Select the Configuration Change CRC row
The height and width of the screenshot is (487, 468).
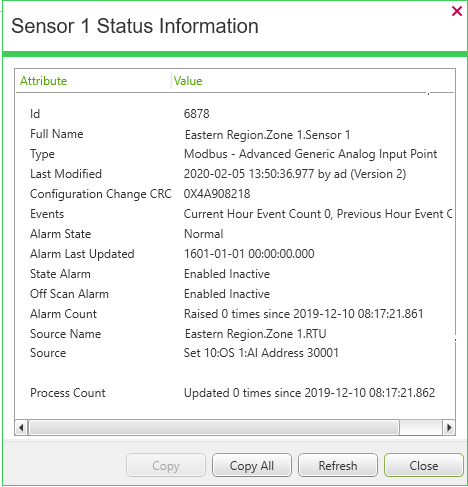coord(235,194)
